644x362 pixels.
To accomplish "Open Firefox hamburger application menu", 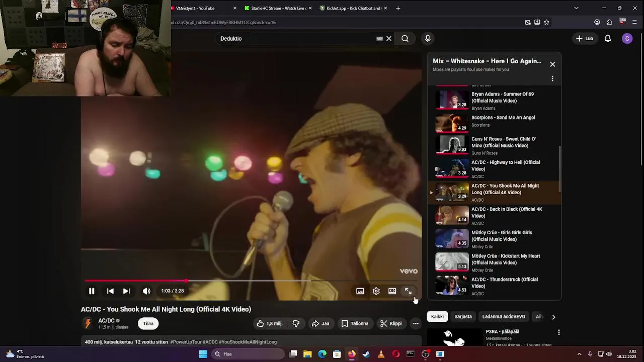I will pos(634,22).
